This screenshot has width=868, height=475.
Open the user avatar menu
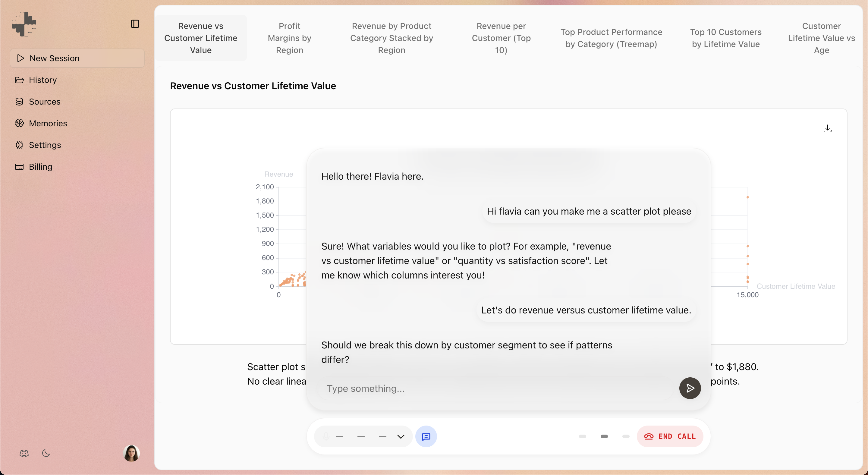point(131,453)
